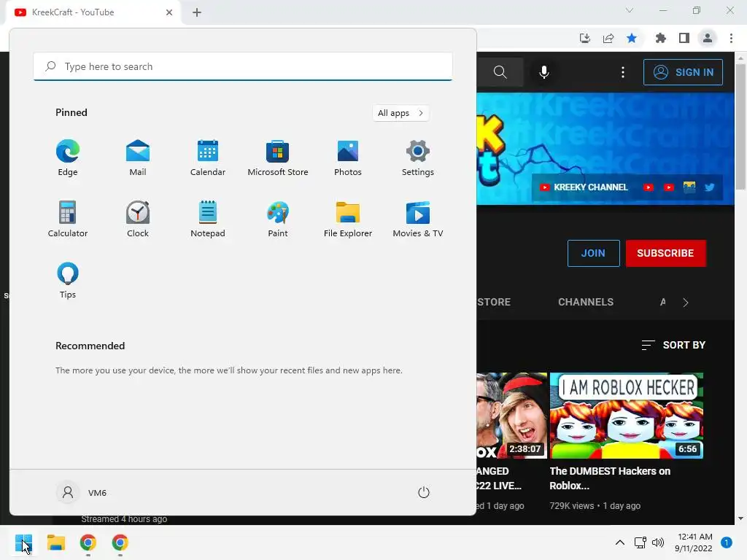The width and height of the screenshot is (747, 560).
Task: Switch to first Chrome taskbar icon
Action: 88,542
